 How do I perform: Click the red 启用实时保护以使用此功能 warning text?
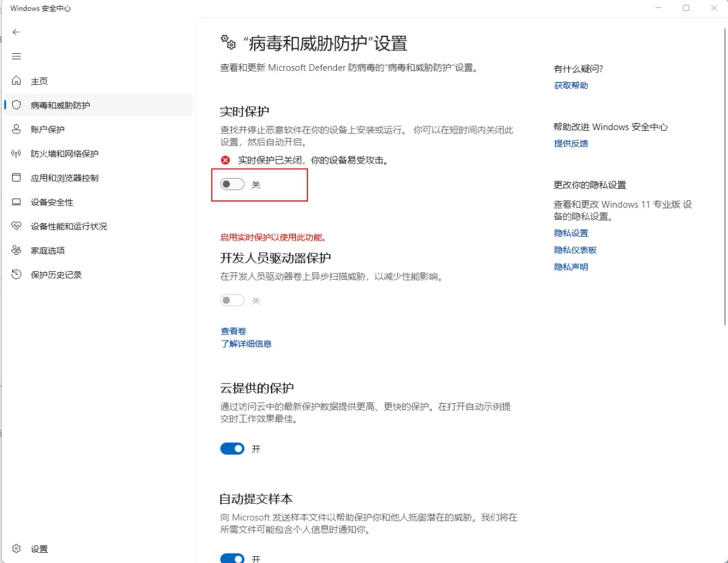[x=273, y=237]
